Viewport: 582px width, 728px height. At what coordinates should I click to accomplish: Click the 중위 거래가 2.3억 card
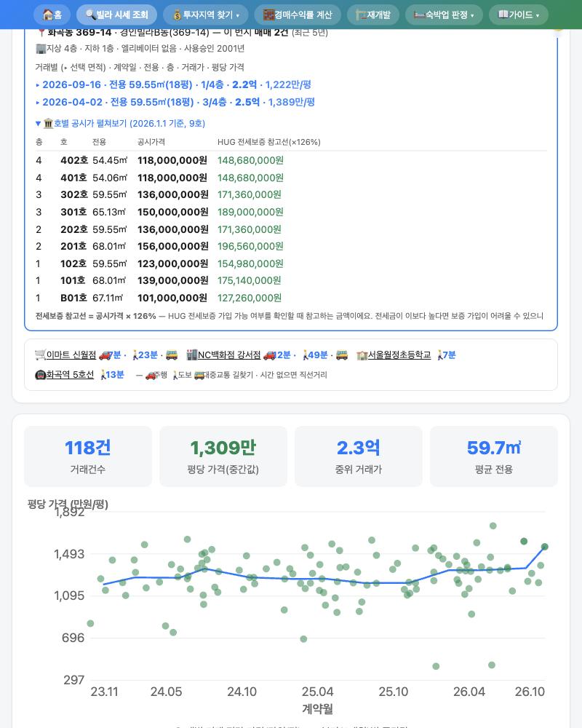point(359,456)
